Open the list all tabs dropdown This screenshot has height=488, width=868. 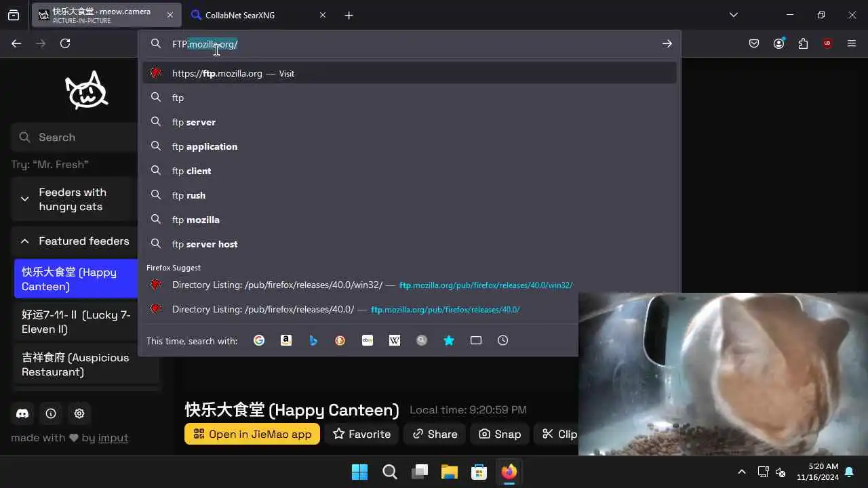pyautogui.click(x=734, y=15)
